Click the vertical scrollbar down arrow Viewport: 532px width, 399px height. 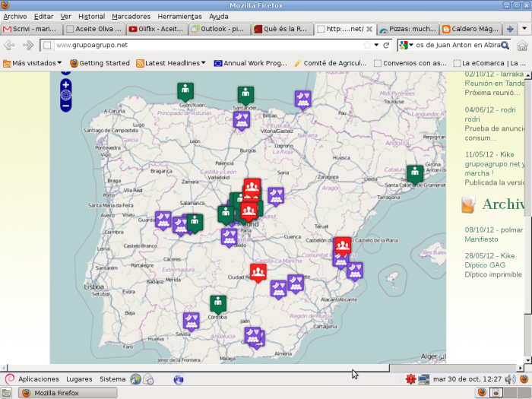pyautogui.click(x=528, y=361)
